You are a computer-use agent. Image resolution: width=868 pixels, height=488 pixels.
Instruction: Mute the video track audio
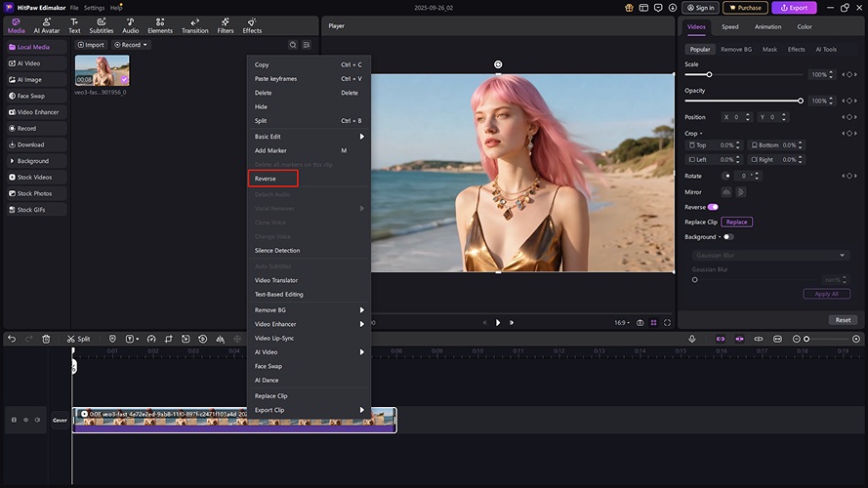coord(38,420)
